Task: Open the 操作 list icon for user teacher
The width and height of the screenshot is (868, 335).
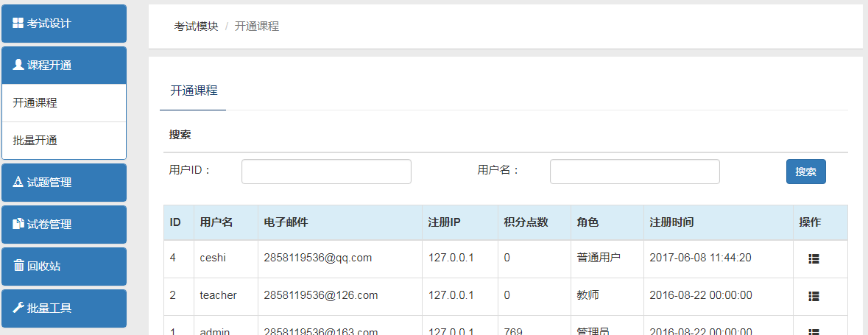Action: coord(814,296)
